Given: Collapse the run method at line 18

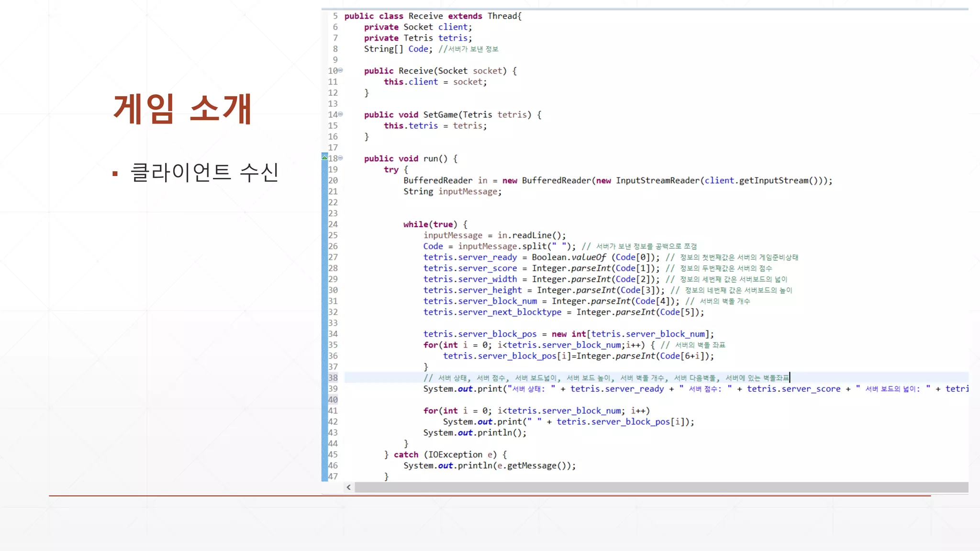Looking at the screenshot, I should (x=341, y=158).
